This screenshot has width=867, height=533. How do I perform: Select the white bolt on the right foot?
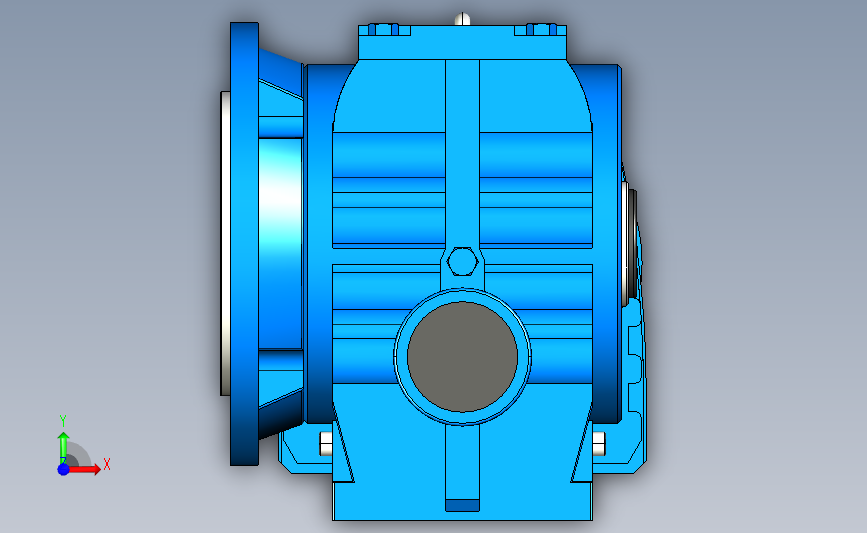[x=599, y=443]
